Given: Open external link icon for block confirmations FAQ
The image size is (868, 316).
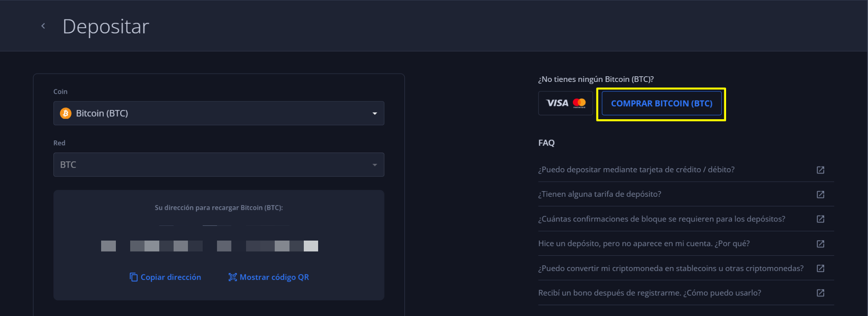Looking at the screenshot, I should coord(820,219).
